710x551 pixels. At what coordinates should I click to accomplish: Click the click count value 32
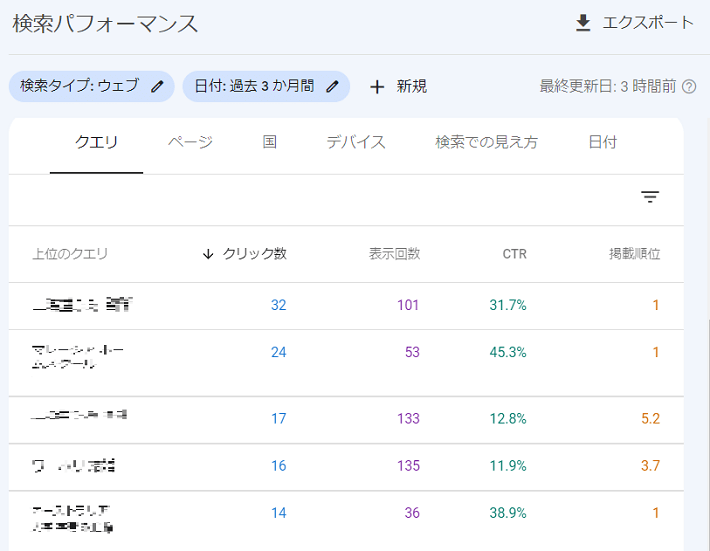[278, 305]
